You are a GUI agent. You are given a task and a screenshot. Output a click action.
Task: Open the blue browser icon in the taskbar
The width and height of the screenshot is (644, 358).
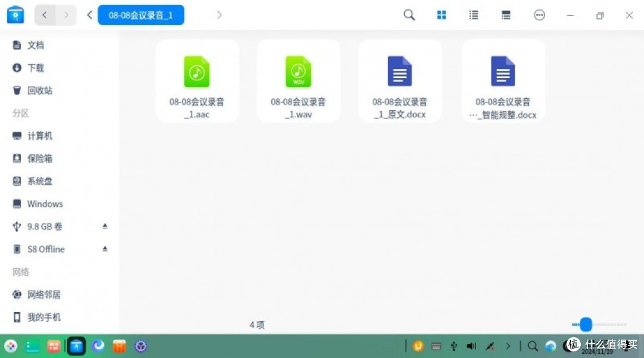98,346
